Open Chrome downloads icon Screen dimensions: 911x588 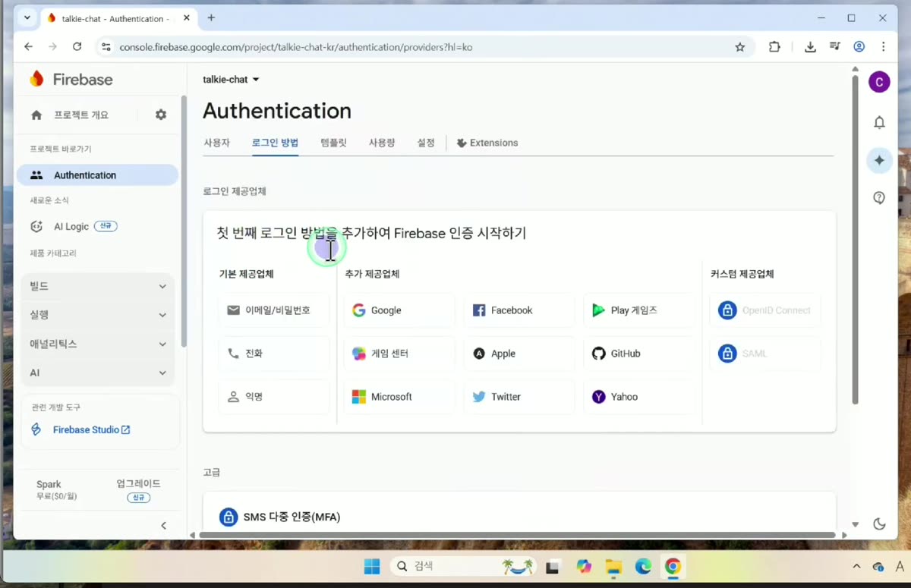(810, 47)
